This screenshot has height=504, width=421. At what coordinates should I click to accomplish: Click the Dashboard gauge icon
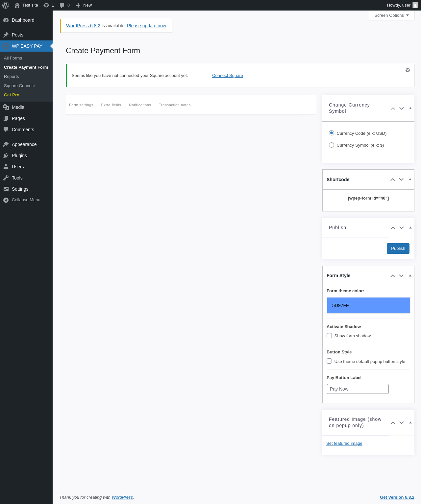tap(6, 20)
